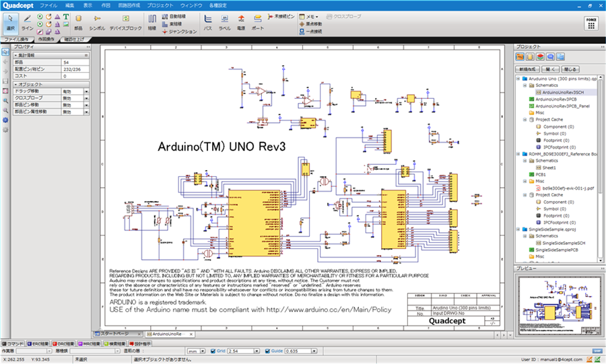Choose the ライン (Line) drawing tool
The height and width of the screenshot is (364, 606).
coord(27,21)
